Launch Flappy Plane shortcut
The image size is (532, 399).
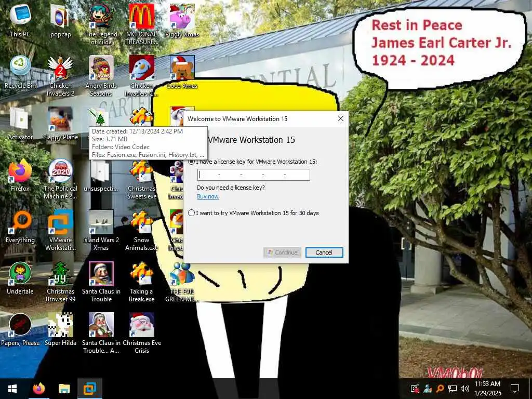click(60, 124)
